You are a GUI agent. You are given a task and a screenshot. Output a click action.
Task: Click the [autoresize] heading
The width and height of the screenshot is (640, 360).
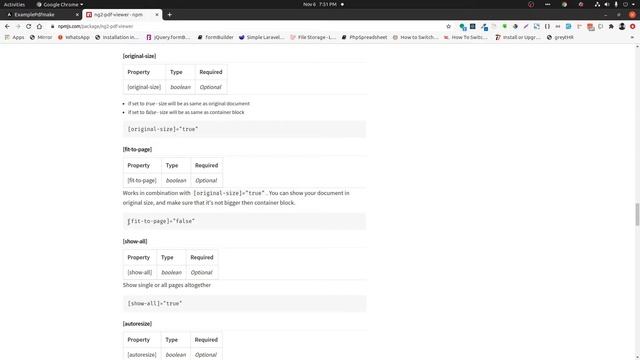coord(137,324)
